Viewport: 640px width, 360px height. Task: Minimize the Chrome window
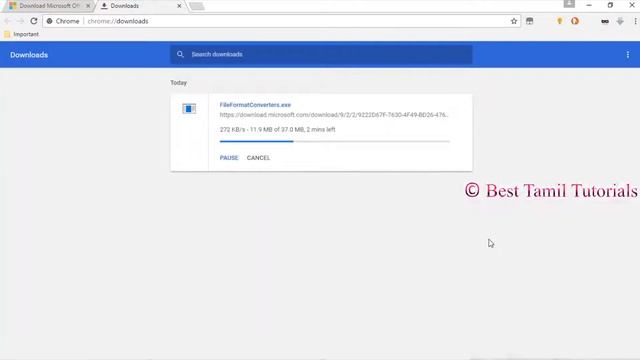click(x=589, y=5)
